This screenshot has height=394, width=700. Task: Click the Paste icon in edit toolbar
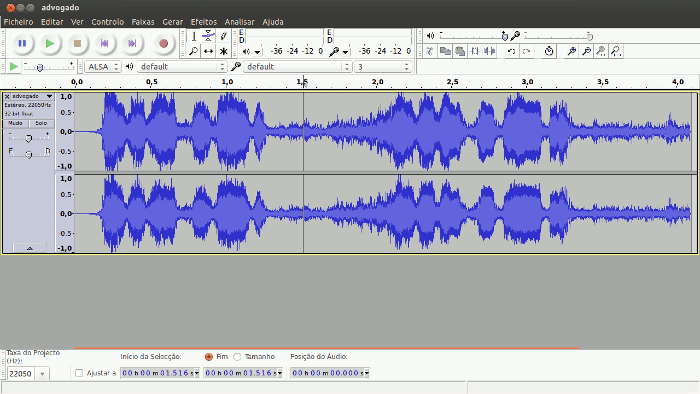click(460, 51)
